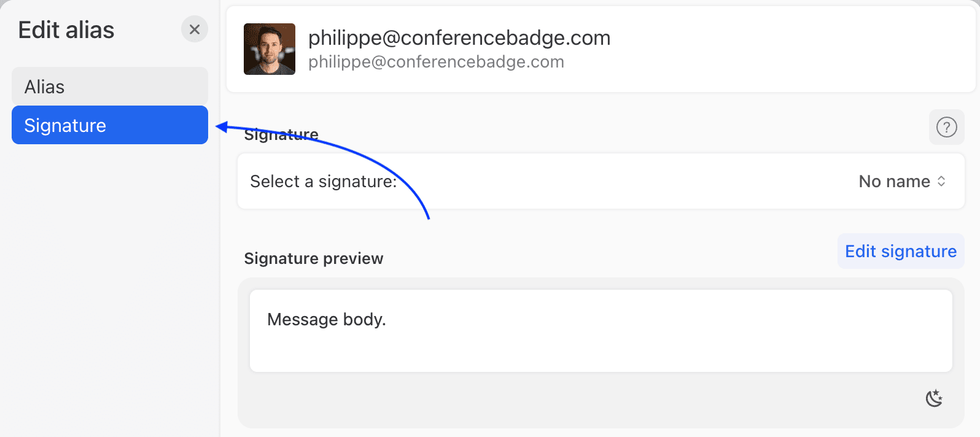Screen dimensions: 980x437
Task: Open the signature help question mark
Action: [946, 127]
